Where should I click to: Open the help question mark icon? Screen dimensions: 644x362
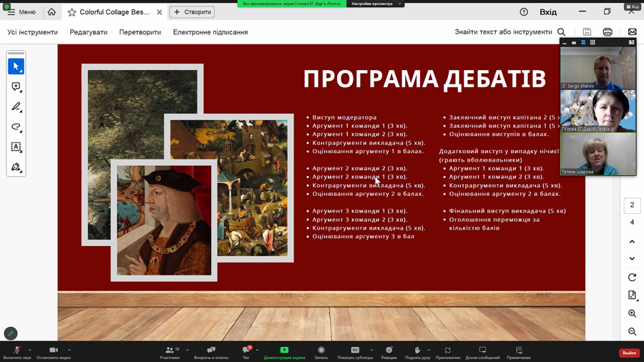[x=524, y=12]
